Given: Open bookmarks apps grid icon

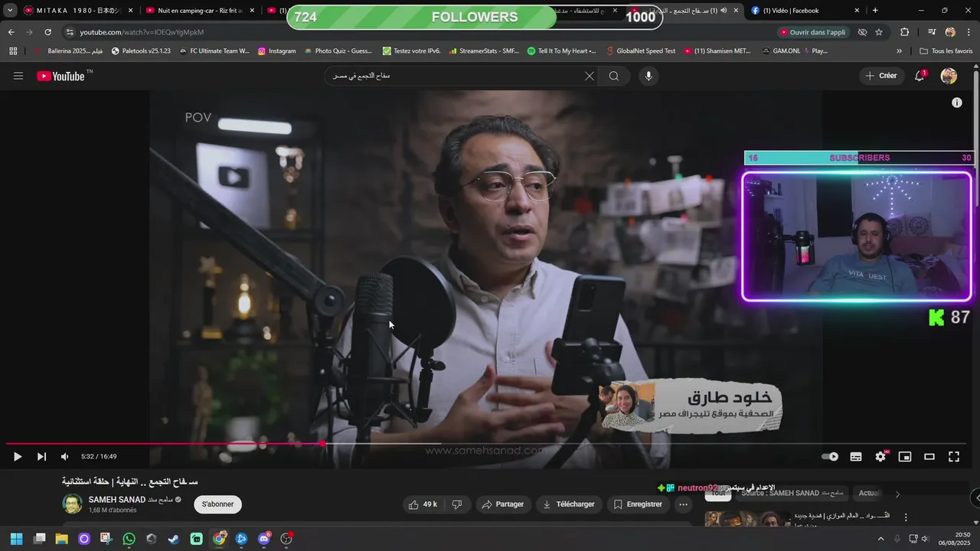Looking at the screenshot, I should pyautogui.click(x=13, y=51).
